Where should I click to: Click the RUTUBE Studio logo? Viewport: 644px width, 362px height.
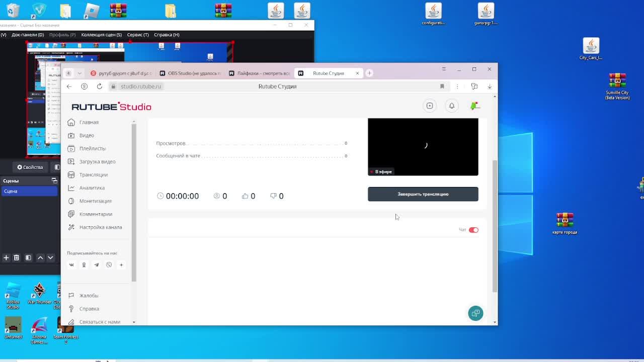coord(111,107)
